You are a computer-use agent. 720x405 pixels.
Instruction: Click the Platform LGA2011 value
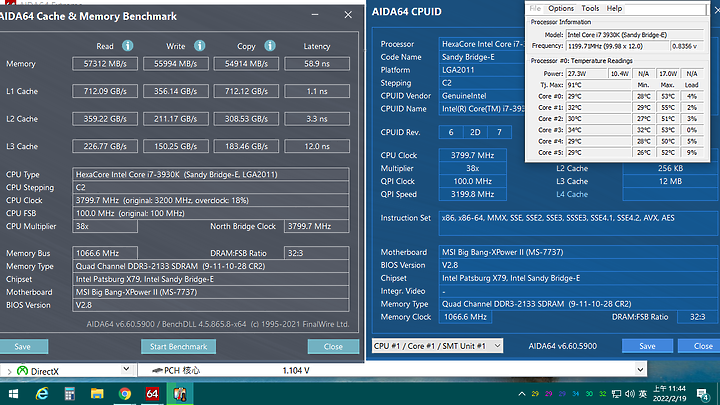[481, 70]
